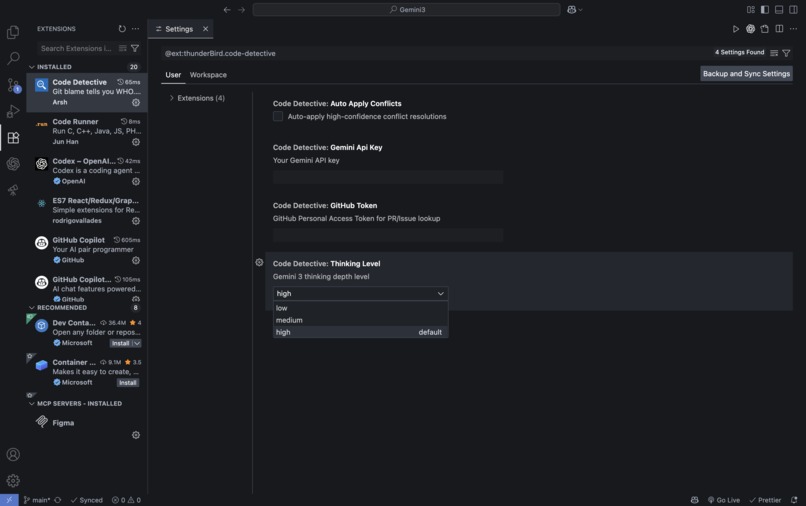Clear settings search input icon

click(774, 53)
